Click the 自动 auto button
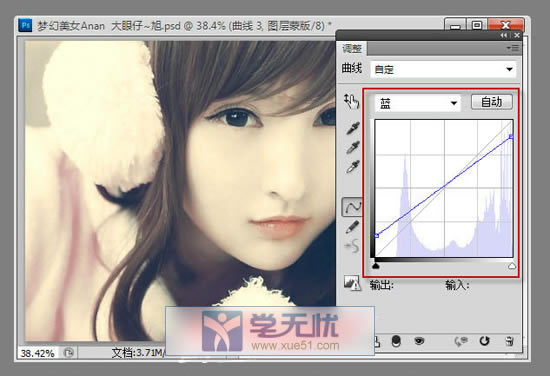Screen dimensions: 550x376 pyautogui.click(x=491, y=102)
